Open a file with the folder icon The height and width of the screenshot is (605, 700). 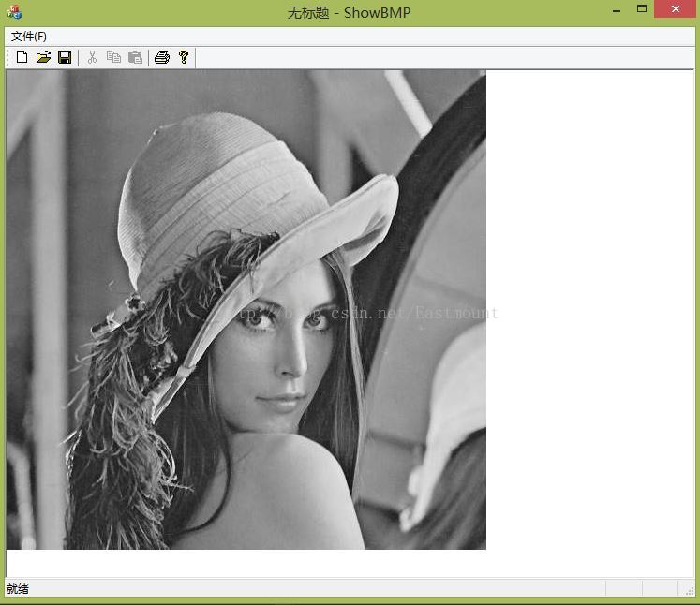coord(43,57)
